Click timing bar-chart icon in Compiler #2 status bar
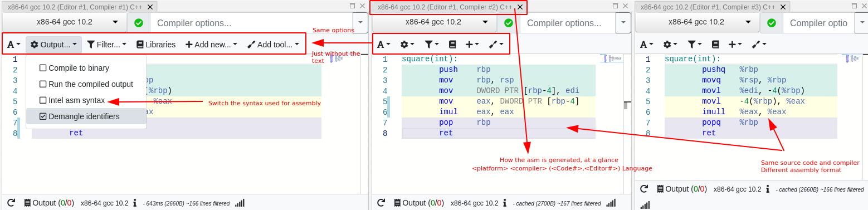 [611, 203]
